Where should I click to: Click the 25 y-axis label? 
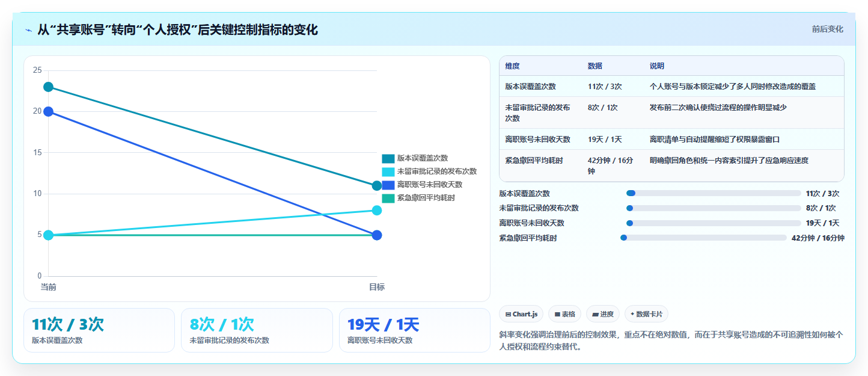(37, 70)
